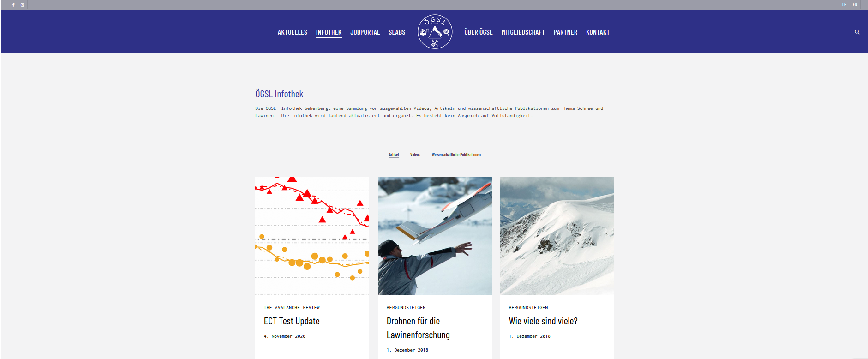The height and width of the screenshot is (359, 868).
Task: Go to the Kontakt page
Action: pos(598,32)
